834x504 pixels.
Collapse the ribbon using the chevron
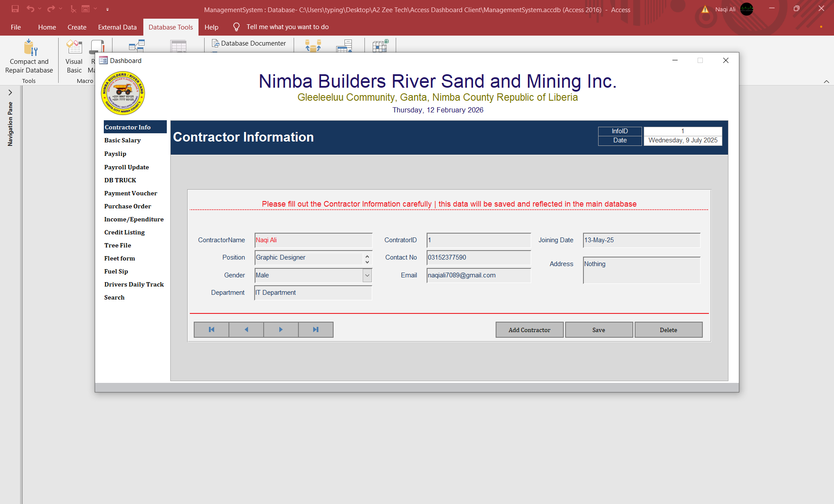click(826, 82)
